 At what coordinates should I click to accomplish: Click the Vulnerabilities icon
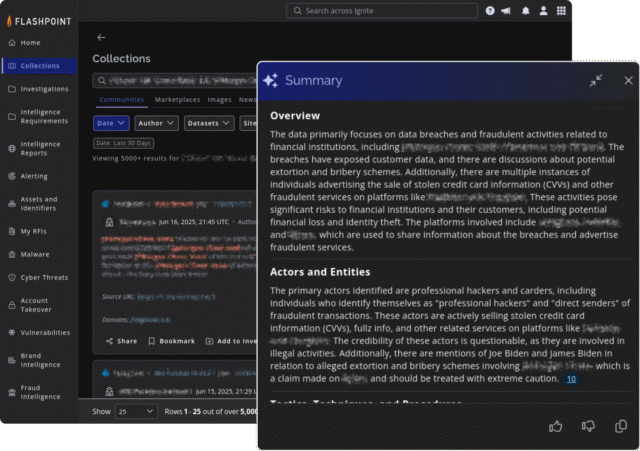pyautogui.click(x=12, y=333)
